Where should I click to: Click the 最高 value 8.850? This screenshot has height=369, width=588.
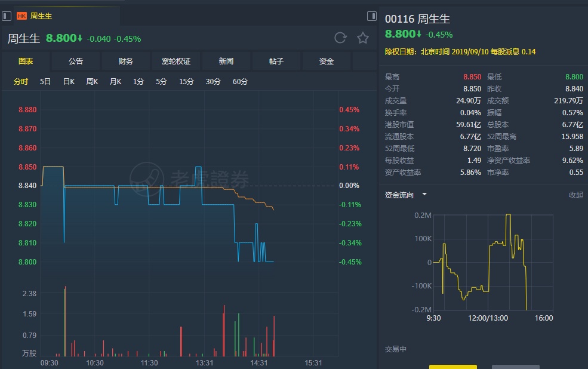coord(472,77)
